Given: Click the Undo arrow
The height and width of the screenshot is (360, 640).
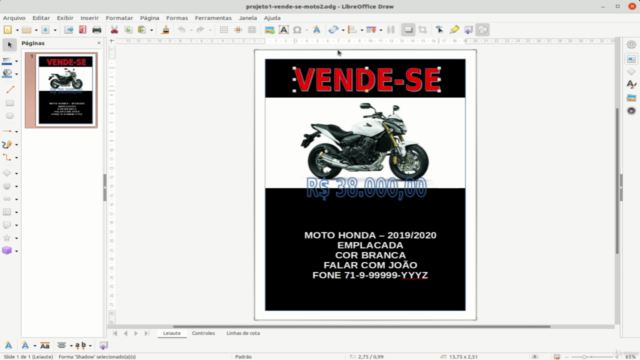Looking at the screenshot, I should (x=182, y=30).
